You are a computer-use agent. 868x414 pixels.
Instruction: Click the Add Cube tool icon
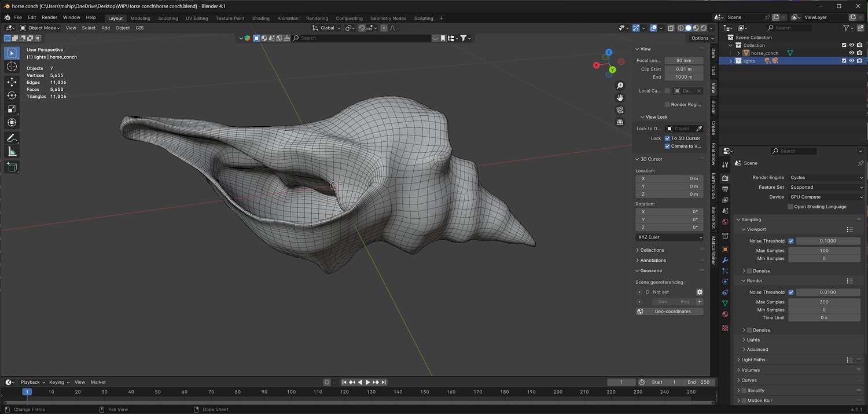[12, 167]
